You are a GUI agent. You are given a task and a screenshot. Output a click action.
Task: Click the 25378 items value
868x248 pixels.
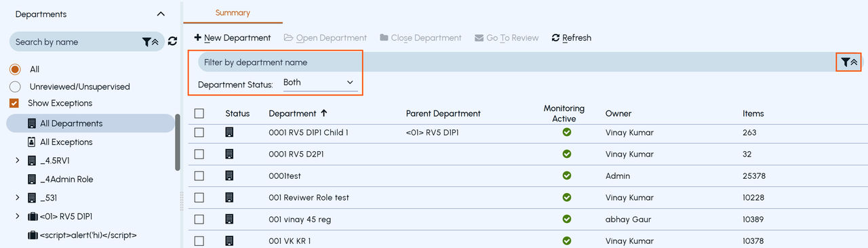[x=754, y=176]
